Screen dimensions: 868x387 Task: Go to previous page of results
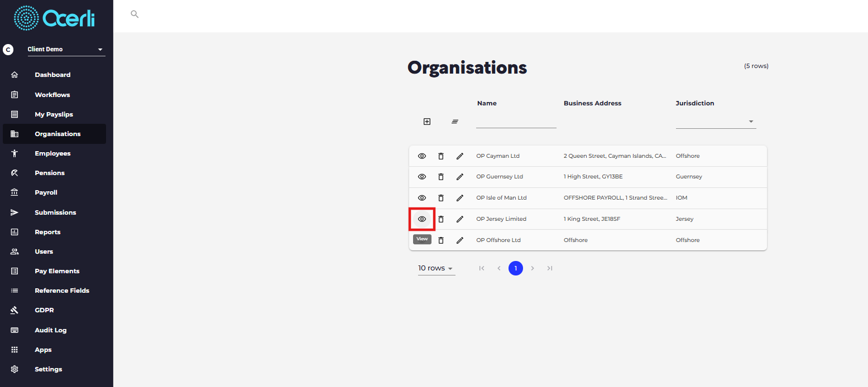(499, 268)
